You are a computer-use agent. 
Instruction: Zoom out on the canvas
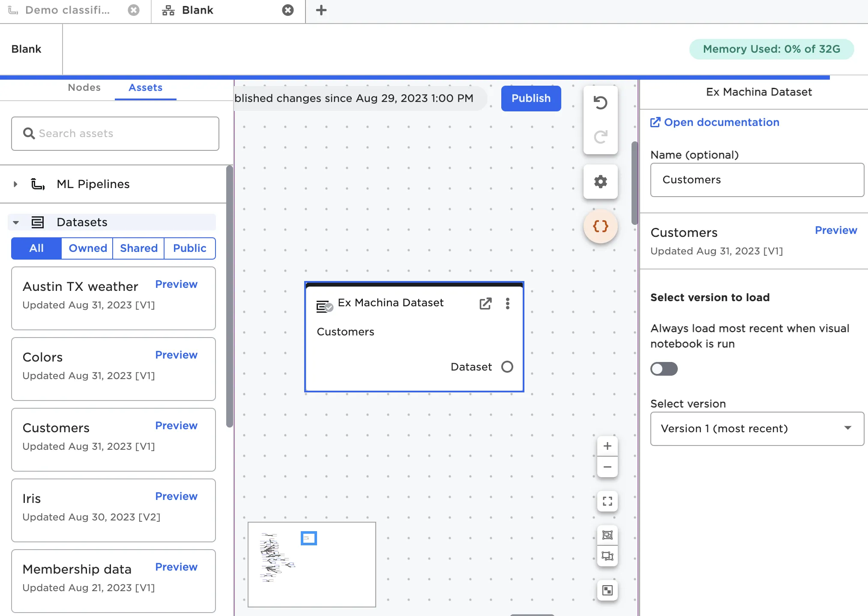(607, 467)
